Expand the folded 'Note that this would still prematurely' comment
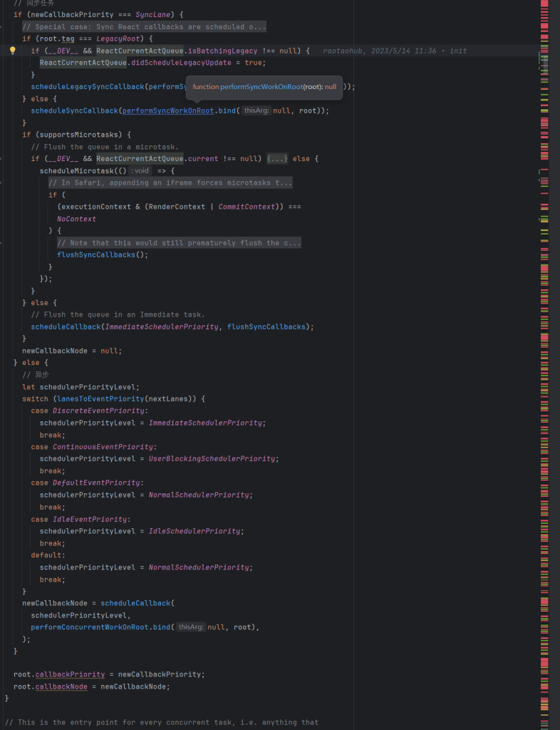 tap(179, 243)
